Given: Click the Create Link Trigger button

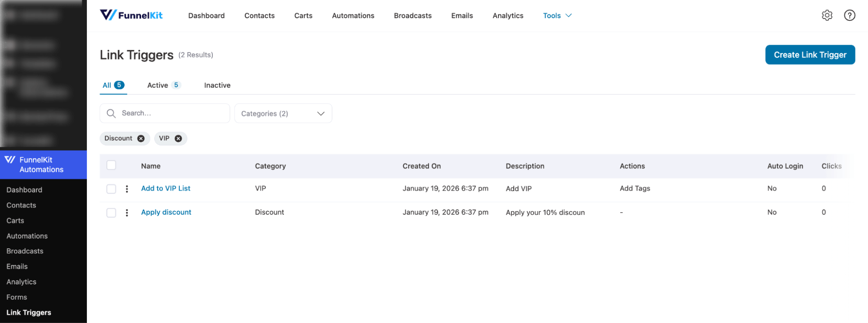Looking at the screenshot, I should coord(810,55).
